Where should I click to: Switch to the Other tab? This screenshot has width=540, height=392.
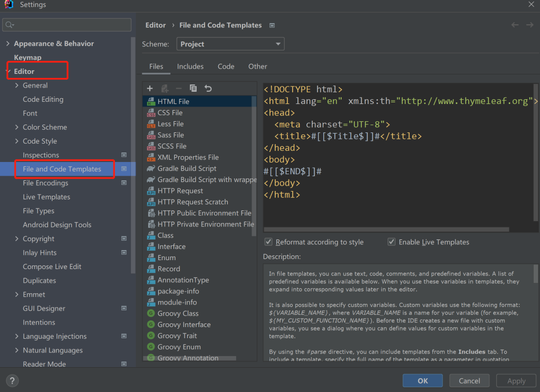pos(257,66)
